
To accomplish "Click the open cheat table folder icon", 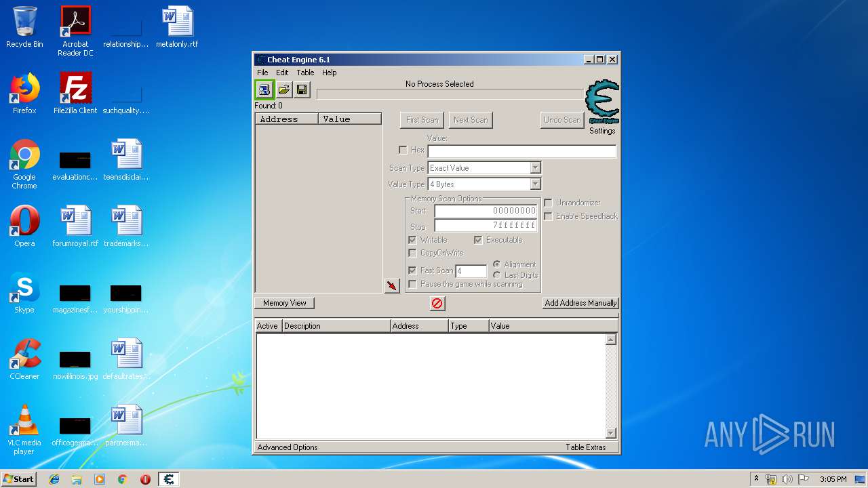I will pyautogui.click(x=284, y=89).
